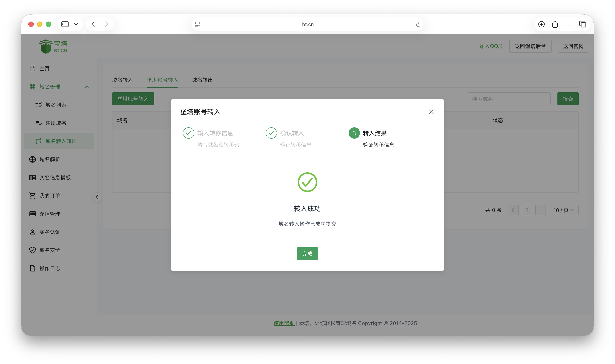The image size is (615, 364).
Task: Open Safari sidebar options dropdown arrow
Action: pos(76,24)
